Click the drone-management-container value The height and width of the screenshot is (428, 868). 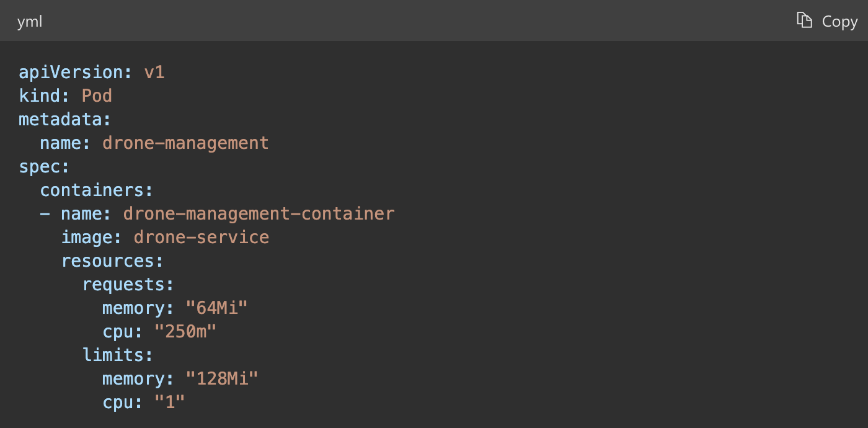(259, 214)
